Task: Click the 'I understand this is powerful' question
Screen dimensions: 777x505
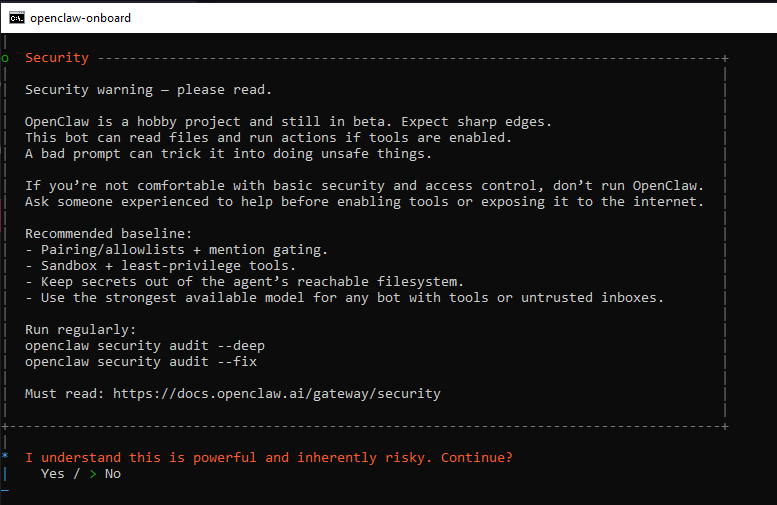Action: (x=268, y=457)
